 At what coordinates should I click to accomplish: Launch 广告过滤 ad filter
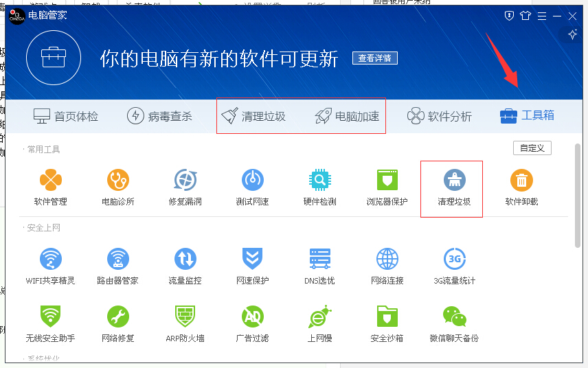coord(252,324)
